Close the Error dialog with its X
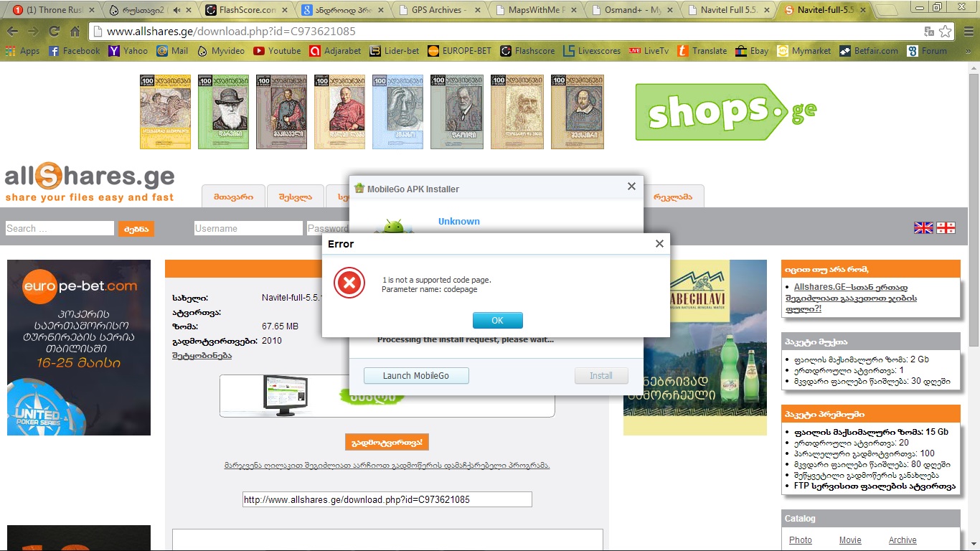Image resolution: width=980 pixels, height=551 pixels. (659, 244)
